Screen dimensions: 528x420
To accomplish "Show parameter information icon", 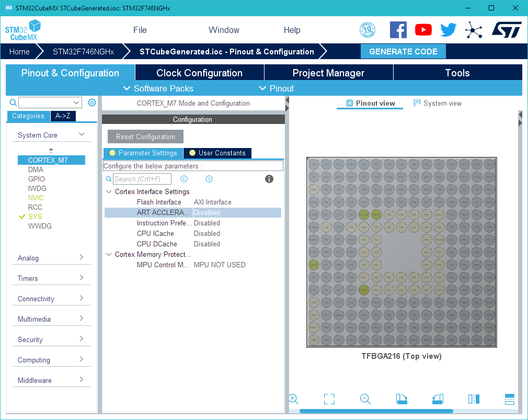I will point(269,179).
